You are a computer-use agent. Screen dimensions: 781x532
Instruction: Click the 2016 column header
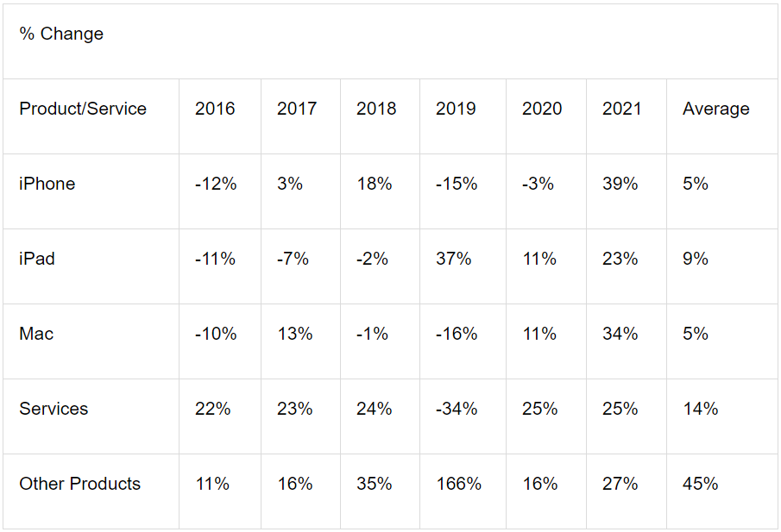(x=215, y=109)
